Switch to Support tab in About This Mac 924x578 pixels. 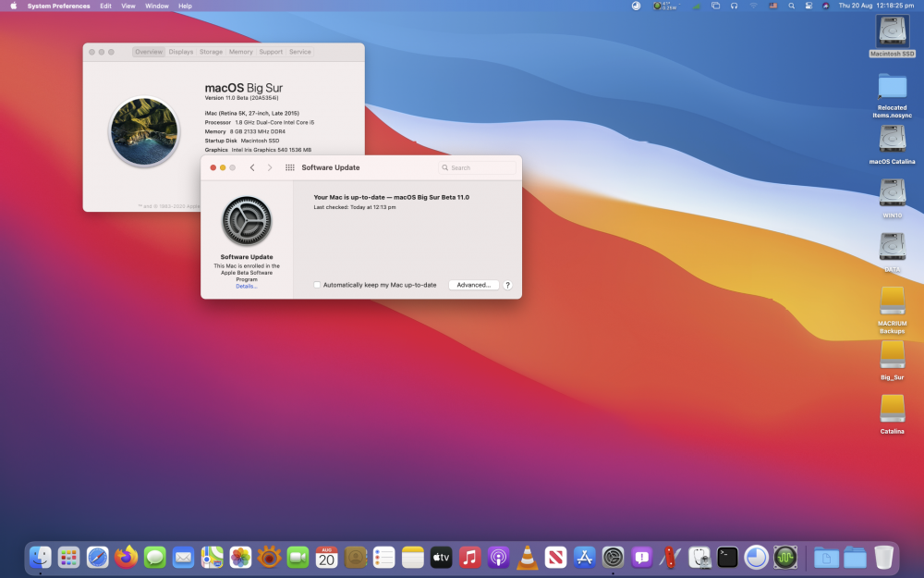pos(271,52)
